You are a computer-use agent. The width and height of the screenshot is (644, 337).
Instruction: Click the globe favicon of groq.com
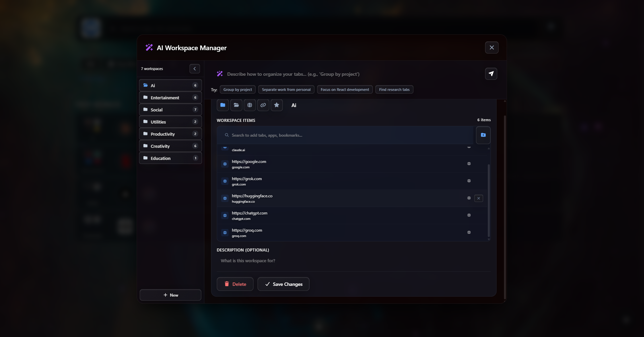click(x=225, y=233)
